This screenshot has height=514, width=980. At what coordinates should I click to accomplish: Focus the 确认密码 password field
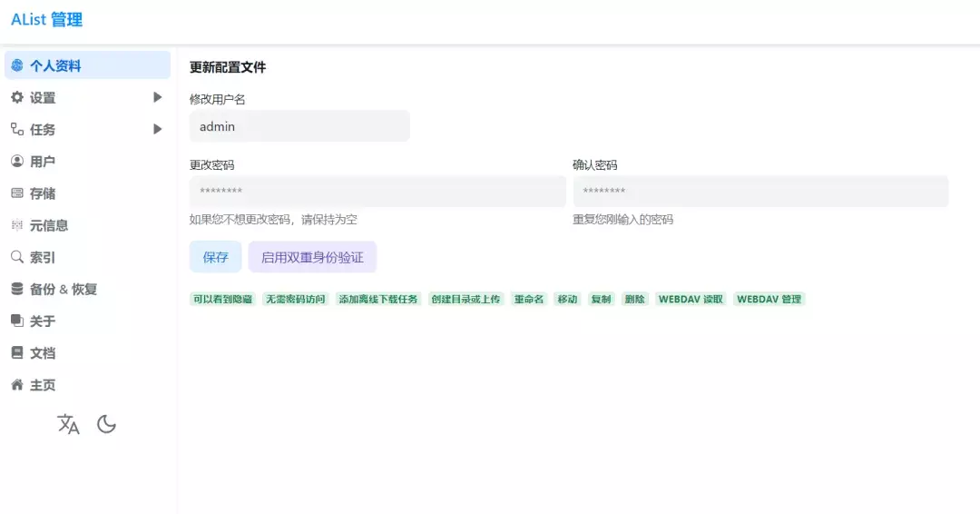tap(760, 191)
